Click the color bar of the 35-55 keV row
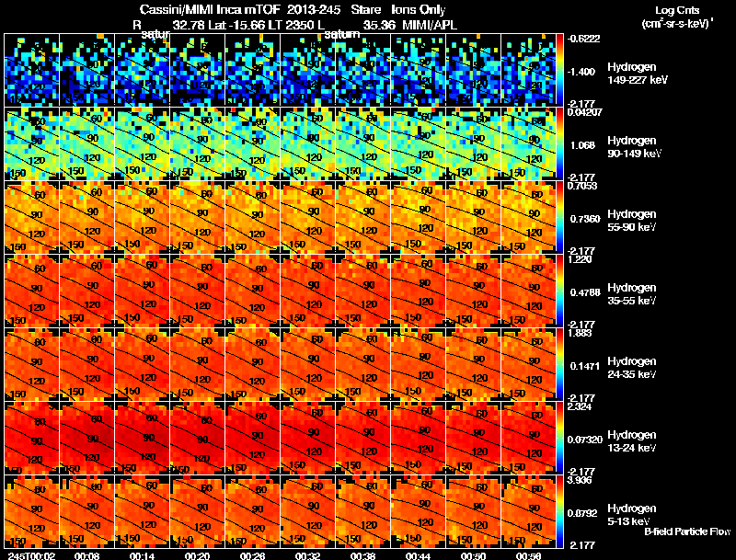This screenshot has height=560, width=736. [x=559, y=291]
